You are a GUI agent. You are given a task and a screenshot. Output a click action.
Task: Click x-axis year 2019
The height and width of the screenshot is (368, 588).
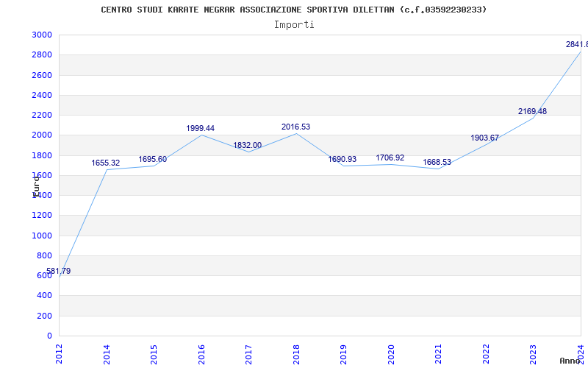[x=343, y=354]
